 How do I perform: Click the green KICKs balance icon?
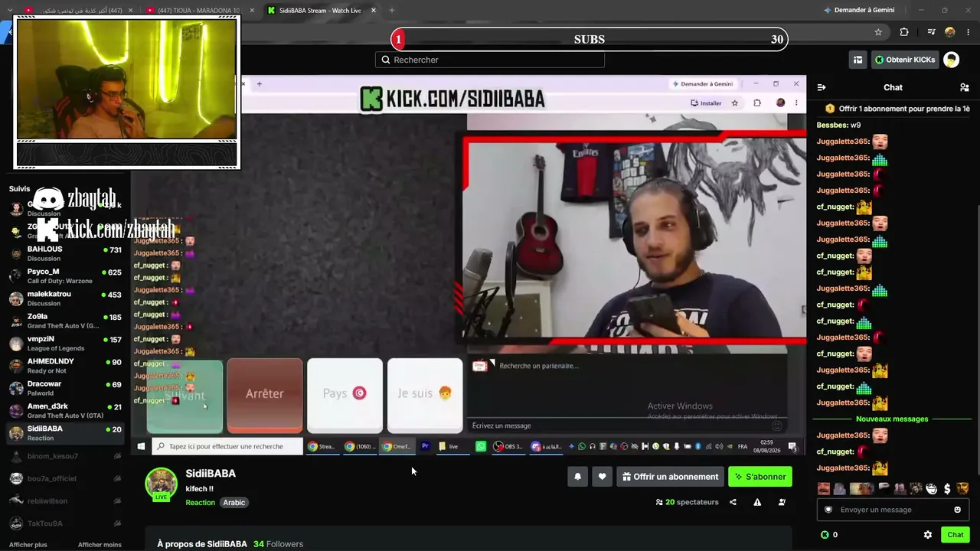coord(825,535)
